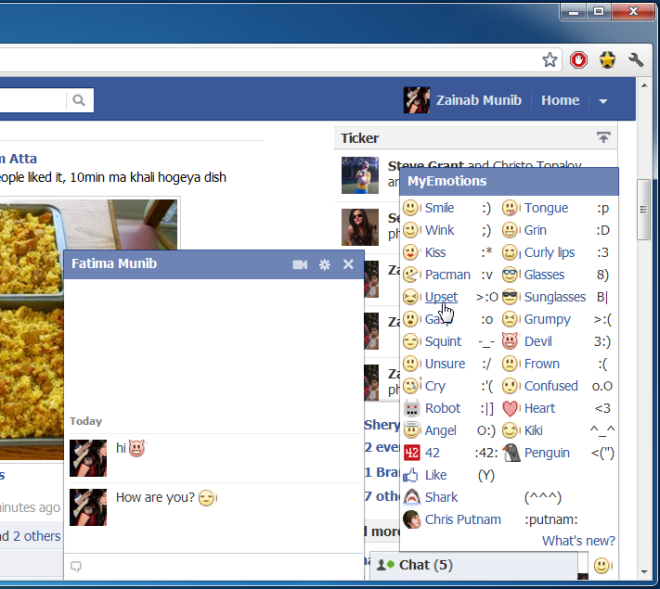Viewport: 660px width, 589px height.
Task: Insert the Unsure emoticon
Action: pos(445,364)
